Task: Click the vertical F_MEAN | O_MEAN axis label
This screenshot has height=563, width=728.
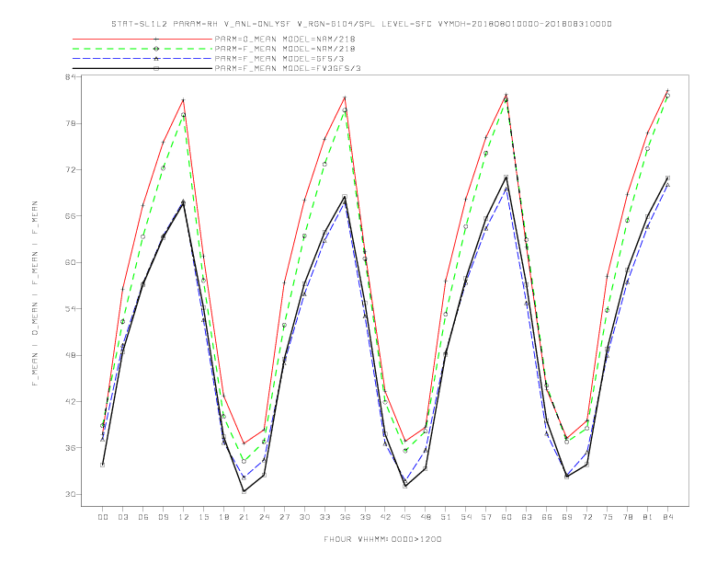Action: click(35, 293)
